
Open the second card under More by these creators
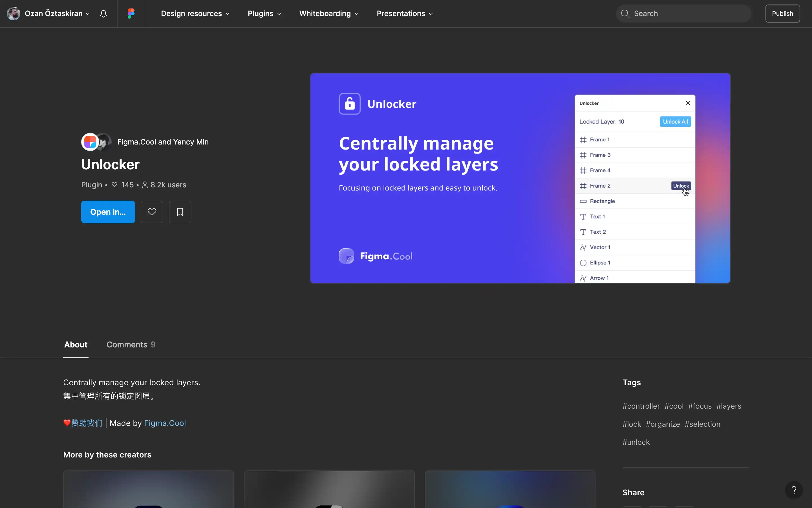click(x=329, y=489)
